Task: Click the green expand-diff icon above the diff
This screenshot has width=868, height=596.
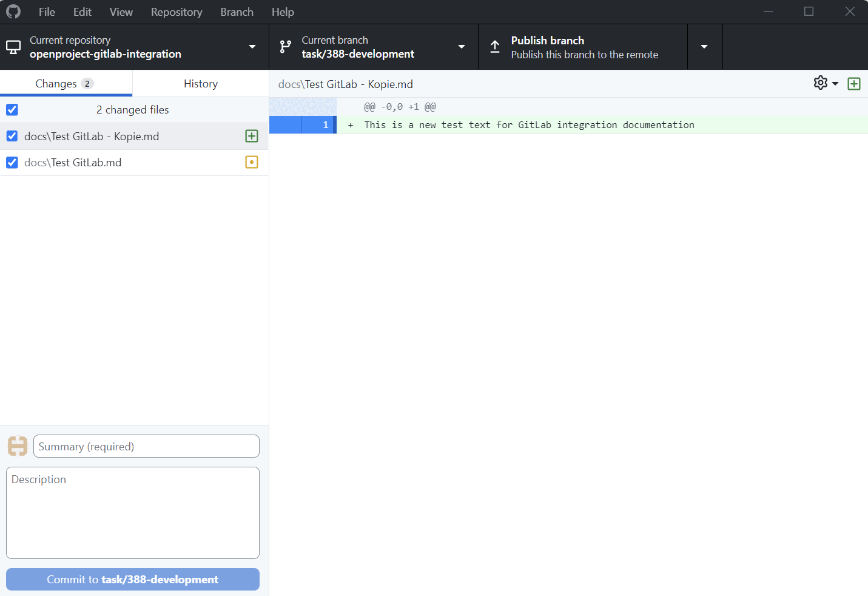Action: [854, 83]
